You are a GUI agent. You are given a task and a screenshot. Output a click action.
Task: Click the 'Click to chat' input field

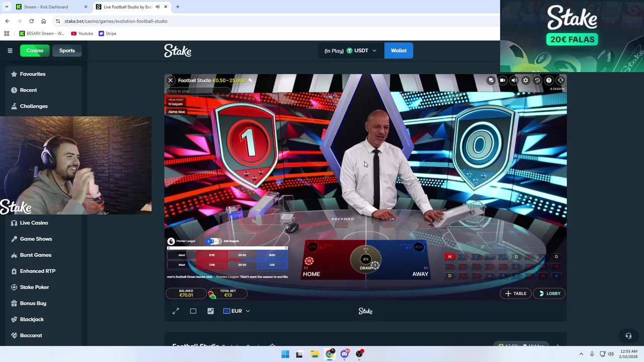click(198, 91)
